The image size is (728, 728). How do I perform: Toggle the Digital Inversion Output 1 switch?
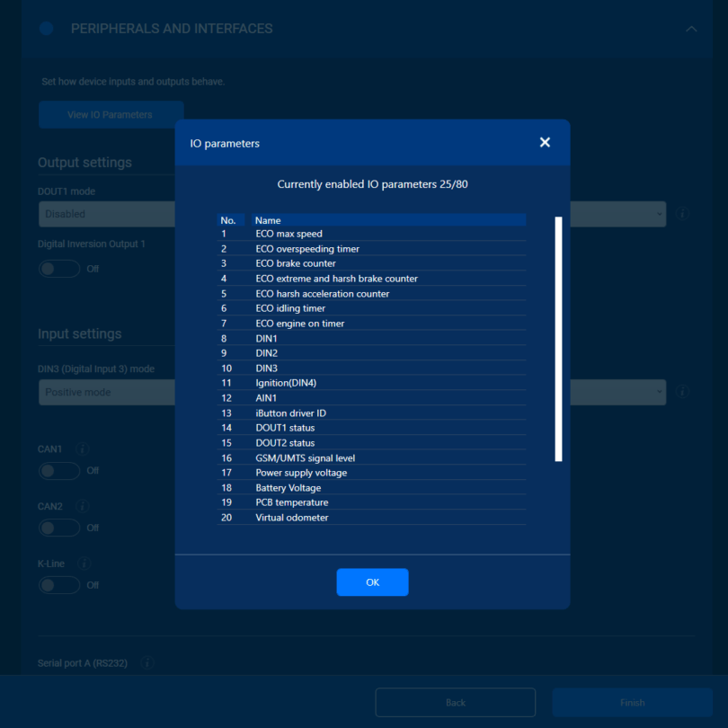[x=59, y=269]
